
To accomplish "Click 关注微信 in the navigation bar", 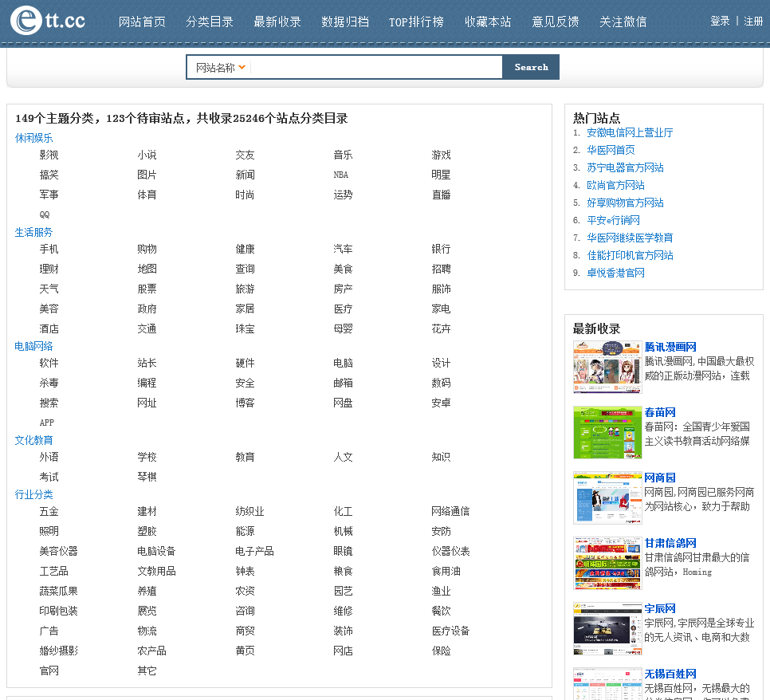I will 623,22.
